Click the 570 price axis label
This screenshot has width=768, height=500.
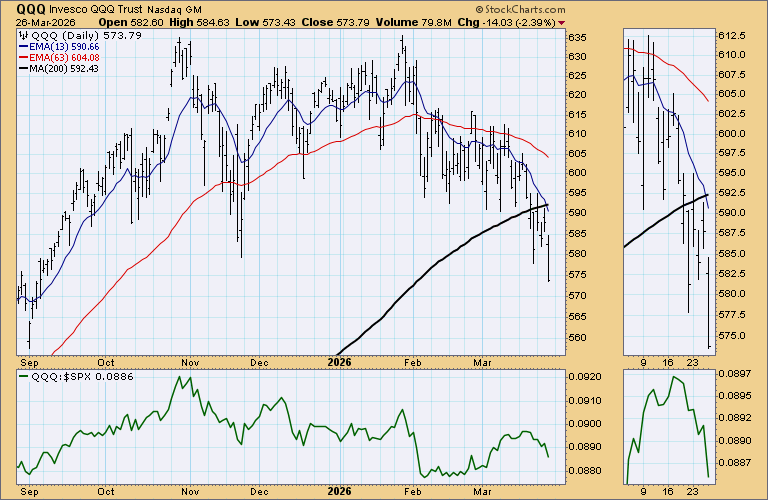(x=577, y=295)
